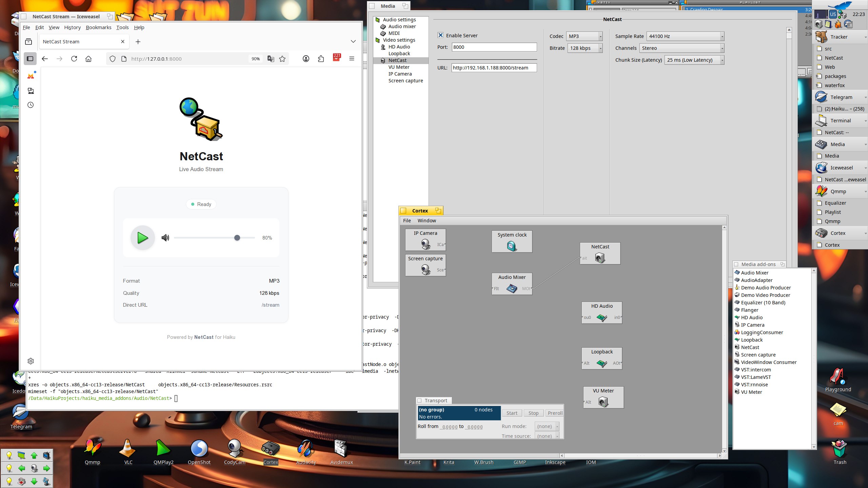Expand the Sample Rate 44100 Hz dropdown
Screen dimensions: 868x488
(685, 36)
